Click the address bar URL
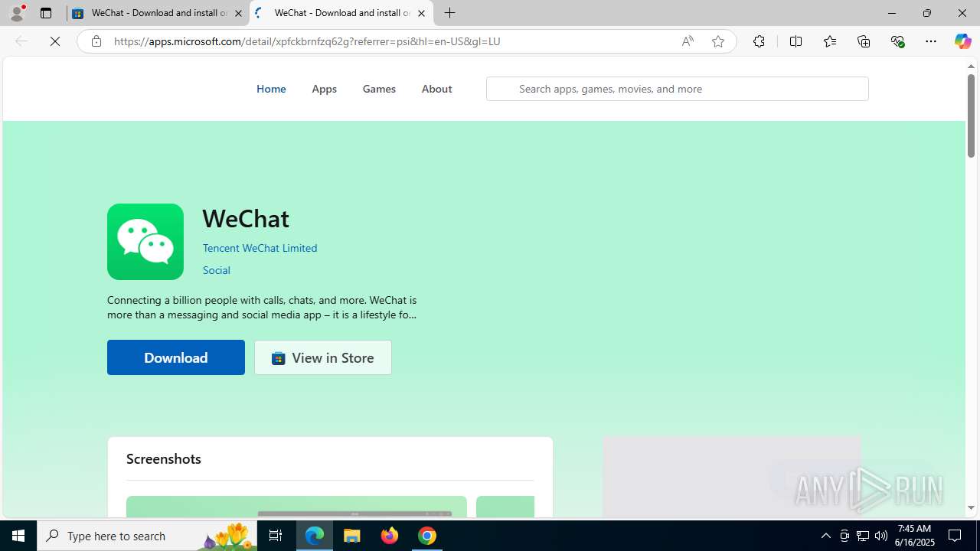Image resolution: width=980 pixels, height=551 pixels. (307, 41)
